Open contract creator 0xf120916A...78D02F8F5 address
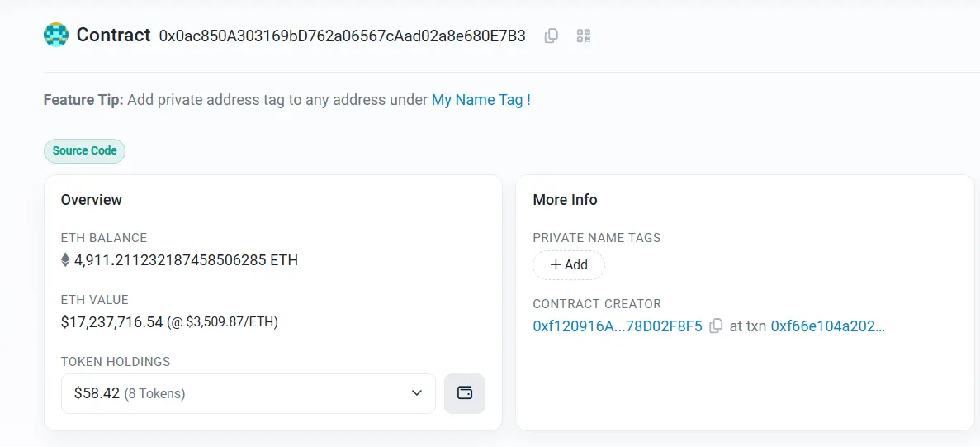 click(617, 326)
